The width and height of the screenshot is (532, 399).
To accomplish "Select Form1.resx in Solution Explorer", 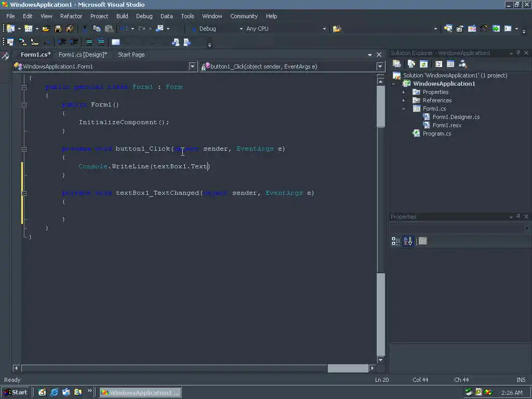I will 447,126.
